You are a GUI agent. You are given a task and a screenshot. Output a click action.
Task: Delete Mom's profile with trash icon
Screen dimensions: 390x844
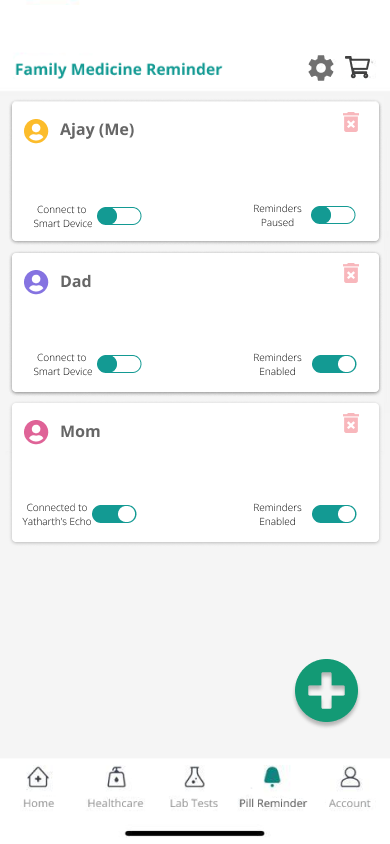click(351, 423)
